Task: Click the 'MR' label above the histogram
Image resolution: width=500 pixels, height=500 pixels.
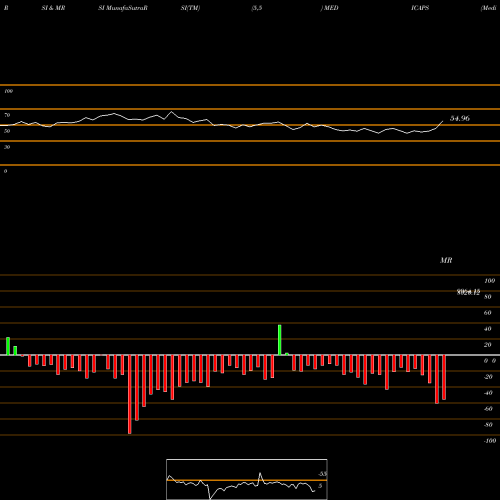Action: point(446,260)
